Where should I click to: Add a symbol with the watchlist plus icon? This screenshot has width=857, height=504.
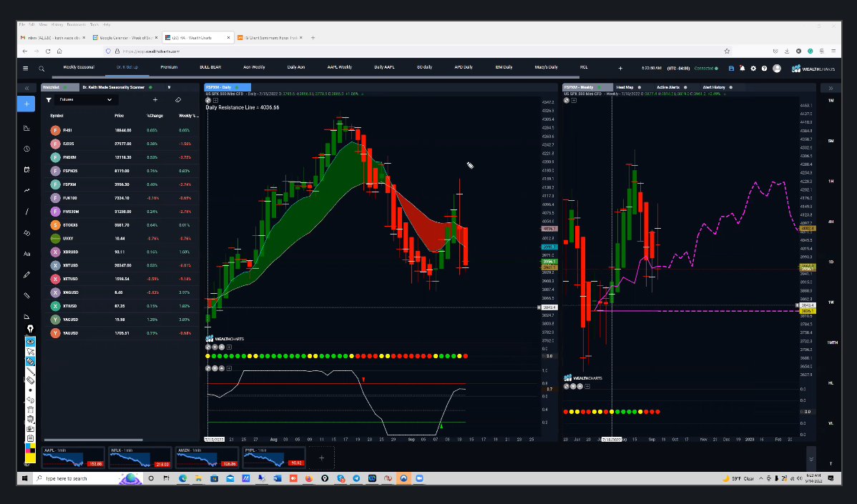[155, 100]
